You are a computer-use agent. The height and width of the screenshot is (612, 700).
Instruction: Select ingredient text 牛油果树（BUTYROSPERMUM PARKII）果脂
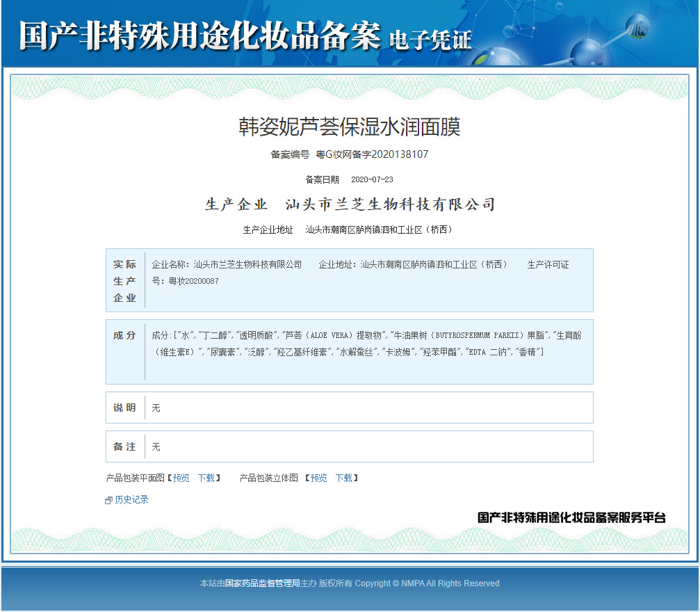click(470, 335)
